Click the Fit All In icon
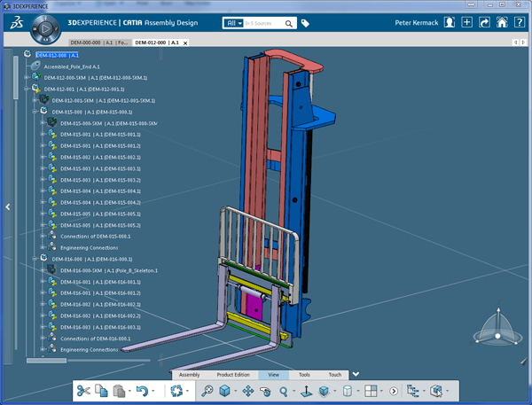532x405 pixels. pos(207,391)
